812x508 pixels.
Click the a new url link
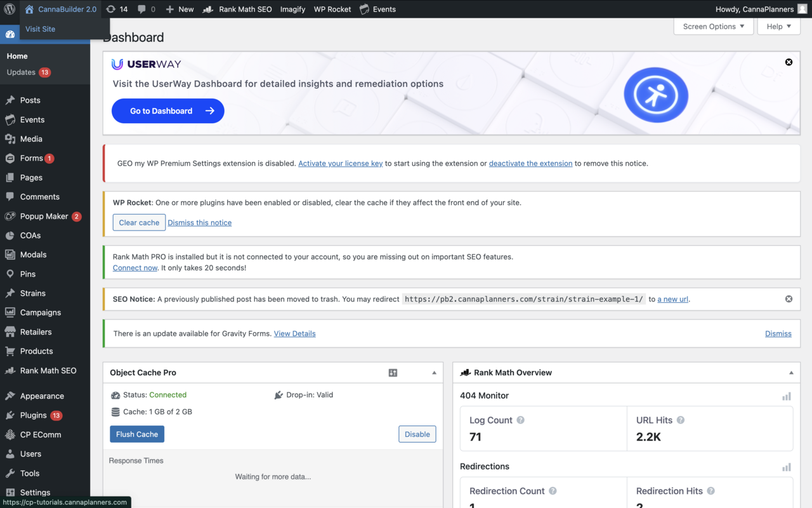pyautogui.click(x=673, y=299)
